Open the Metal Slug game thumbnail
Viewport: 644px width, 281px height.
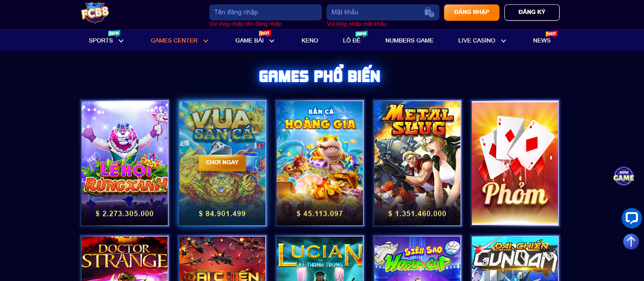point(417,163)
